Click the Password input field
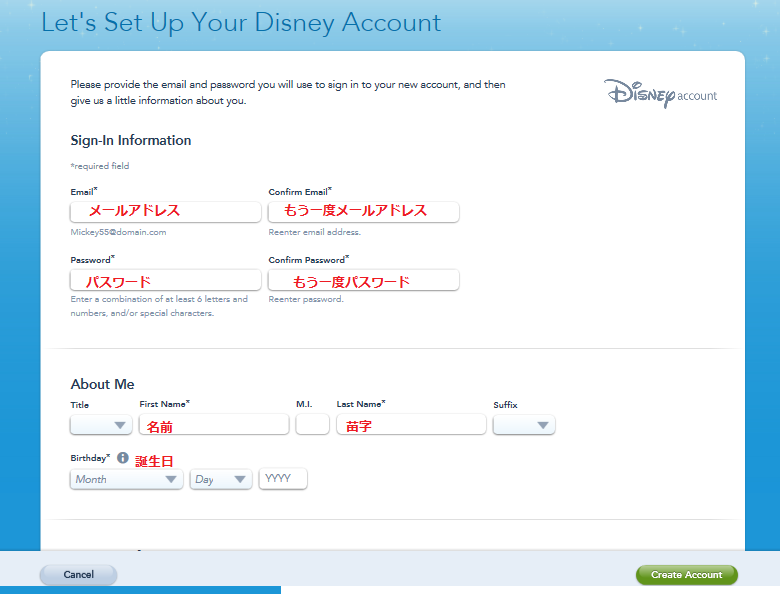 166,280
